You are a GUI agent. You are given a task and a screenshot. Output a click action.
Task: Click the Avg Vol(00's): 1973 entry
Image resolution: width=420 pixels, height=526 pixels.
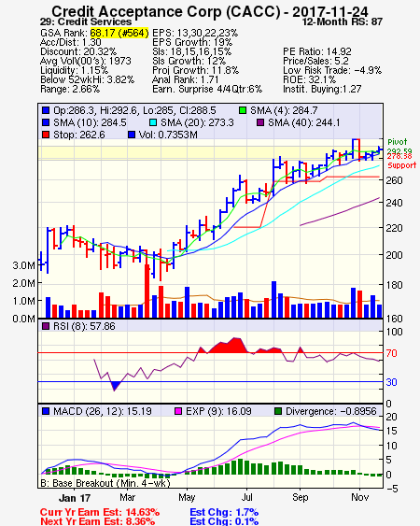click(86, 61)
